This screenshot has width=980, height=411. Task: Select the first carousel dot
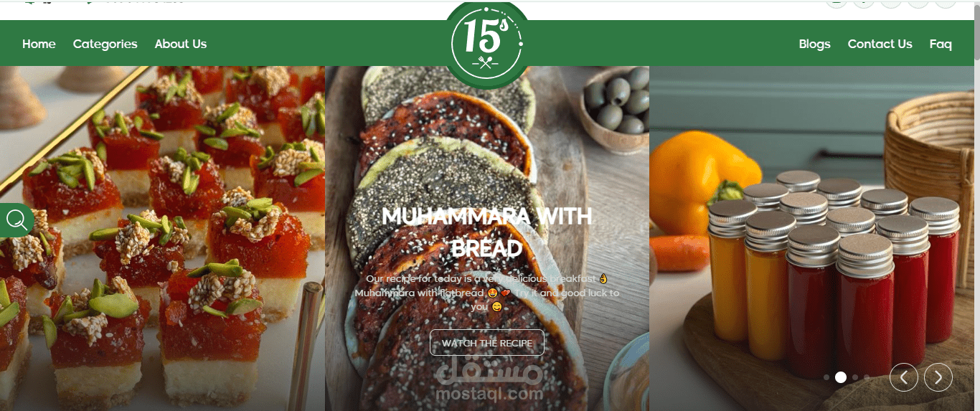click(x=826, y=377)
